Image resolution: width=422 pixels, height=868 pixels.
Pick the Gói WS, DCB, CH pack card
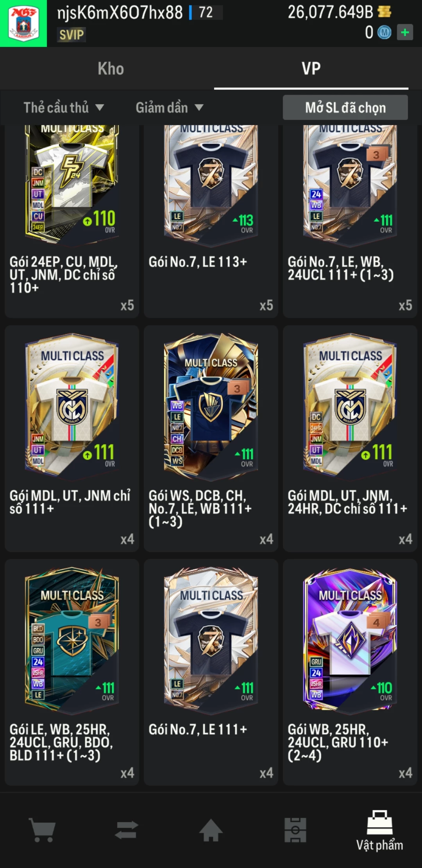click(211, 438)
